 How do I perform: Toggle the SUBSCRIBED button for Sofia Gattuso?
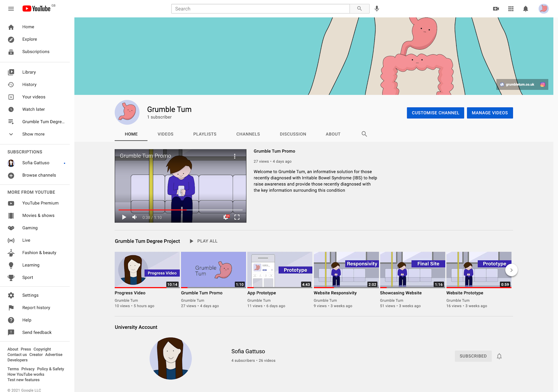[x=473, y=356]
